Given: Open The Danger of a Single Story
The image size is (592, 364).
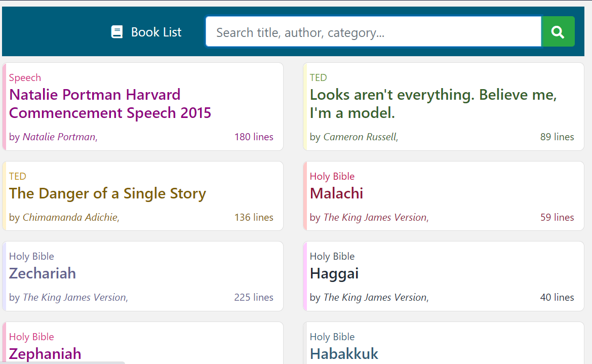Looking at the screenshot, I should pyautogui.click(x=107, y=193).
